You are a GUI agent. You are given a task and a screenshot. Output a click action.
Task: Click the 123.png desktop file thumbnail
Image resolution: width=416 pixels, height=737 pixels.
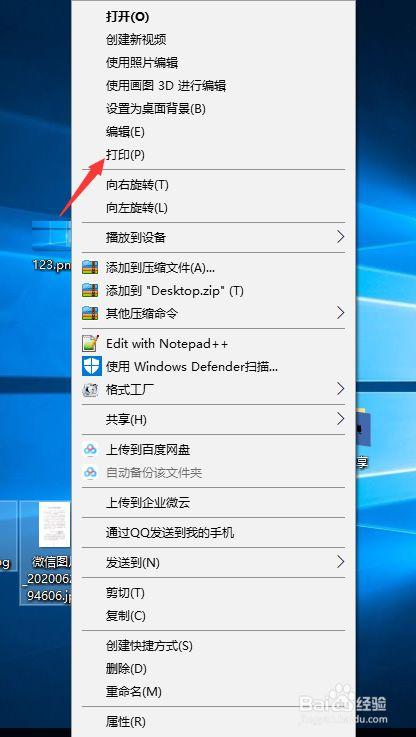52,235
